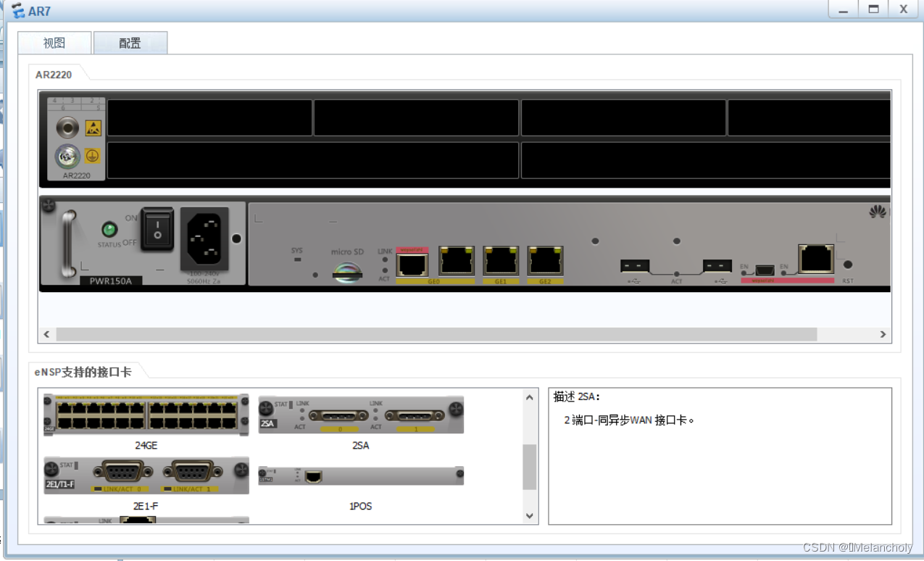Select the 24GE interface card

click(x=145, y=414)
